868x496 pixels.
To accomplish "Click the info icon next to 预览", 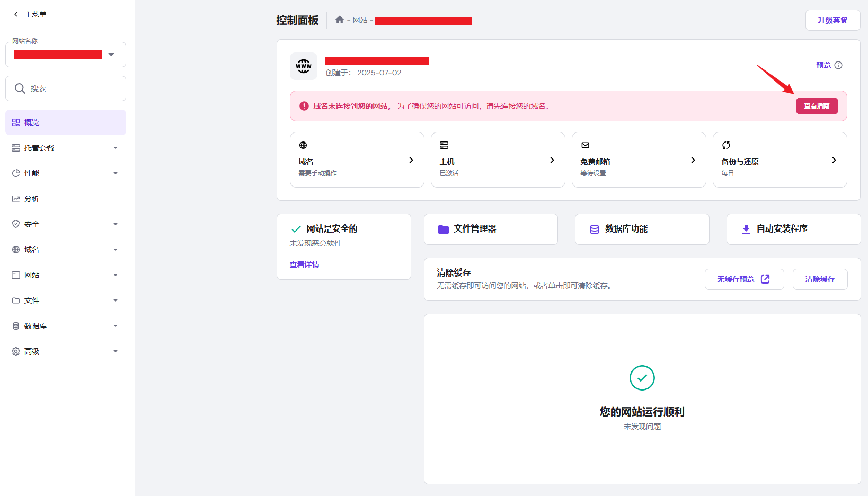I will pyautogui.click(x=838, y=65).
